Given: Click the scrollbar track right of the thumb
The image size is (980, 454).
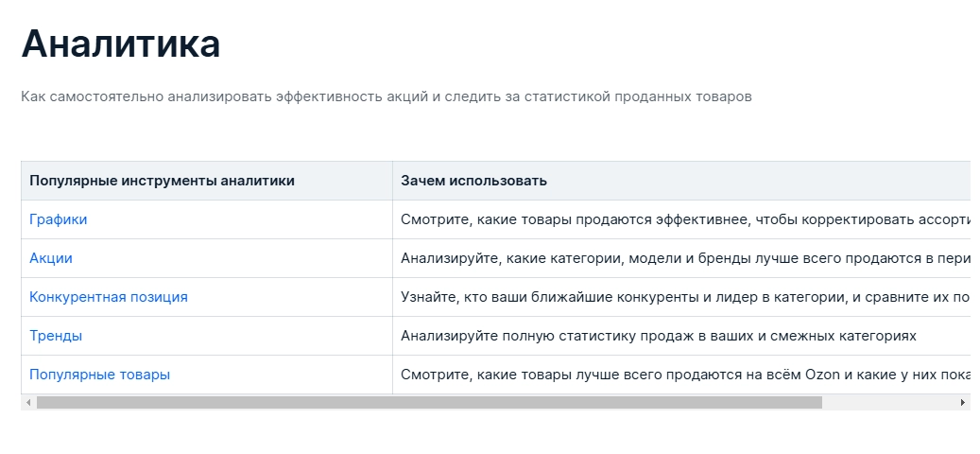Looking at the screenshot, I should click(888, 403).
